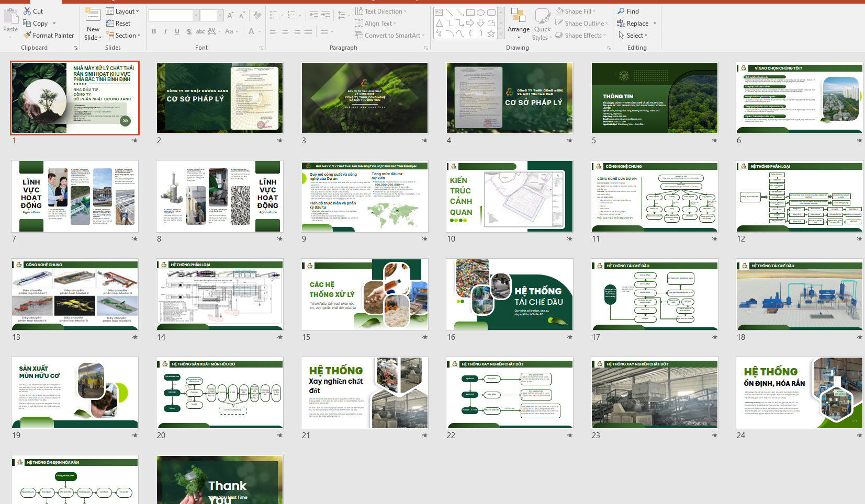This screenshot has width=865, height=504.
Task: Click the star icon under slide 1
Action: (135, 141)
